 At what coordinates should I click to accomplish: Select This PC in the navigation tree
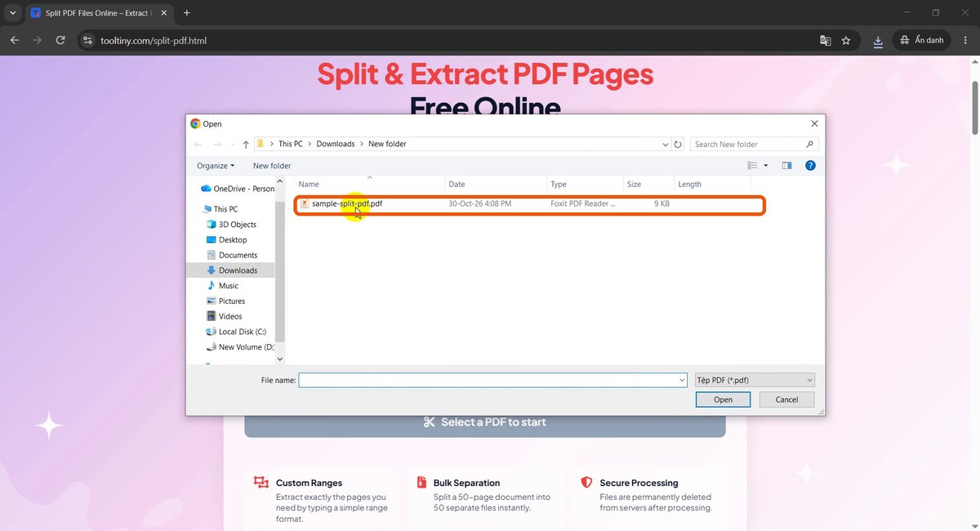coord(220,209)
